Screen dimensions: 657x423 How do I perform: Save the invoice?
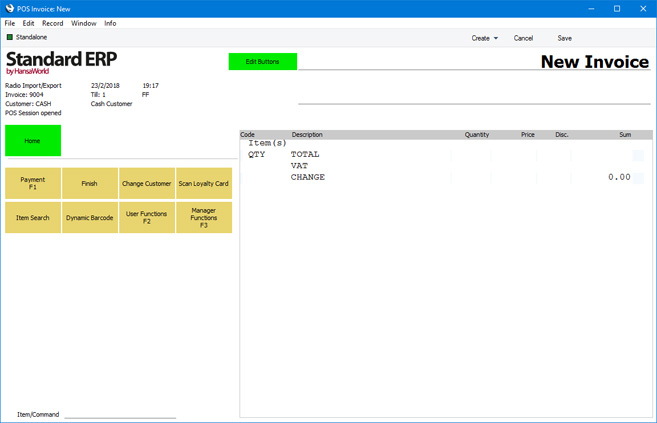click(x=564, y=38)
